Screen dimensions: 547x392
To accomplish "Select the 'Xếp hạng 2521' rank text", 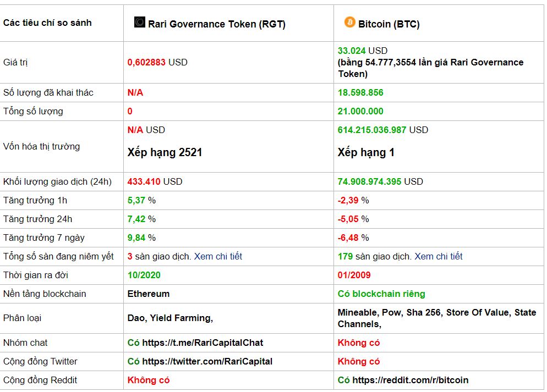I will (x=165, y=152).
